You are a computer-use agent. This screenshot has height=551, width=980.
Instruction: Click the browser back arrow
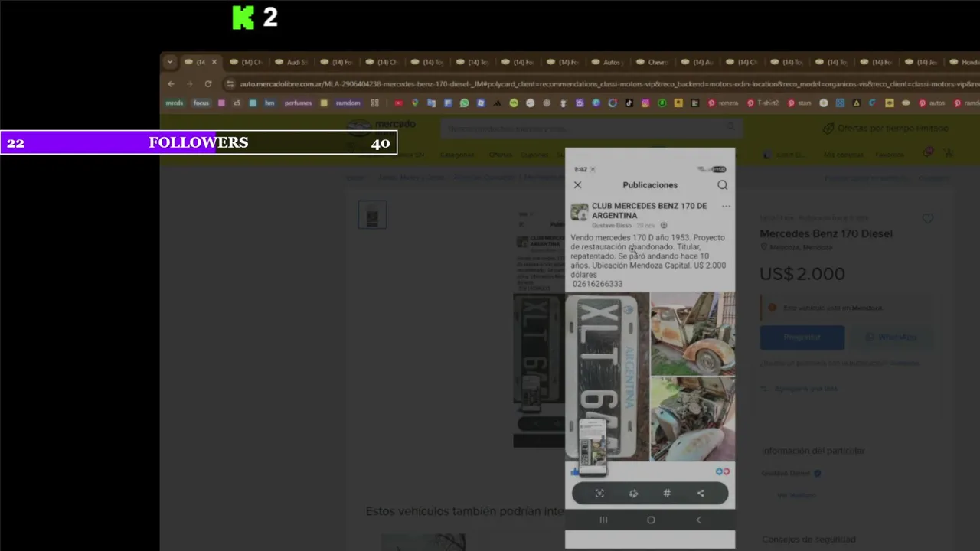(171, 84)
